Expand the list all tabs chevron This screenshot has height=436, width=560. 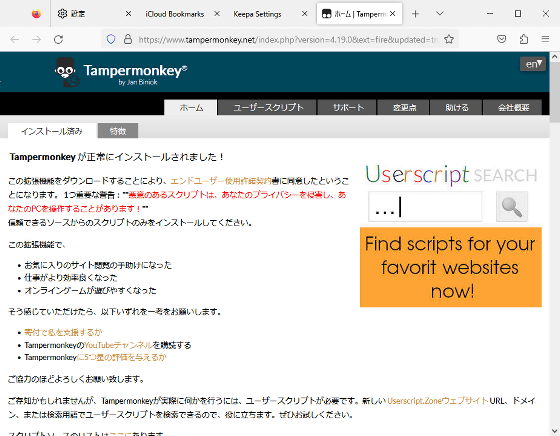[x=440, y=14]
